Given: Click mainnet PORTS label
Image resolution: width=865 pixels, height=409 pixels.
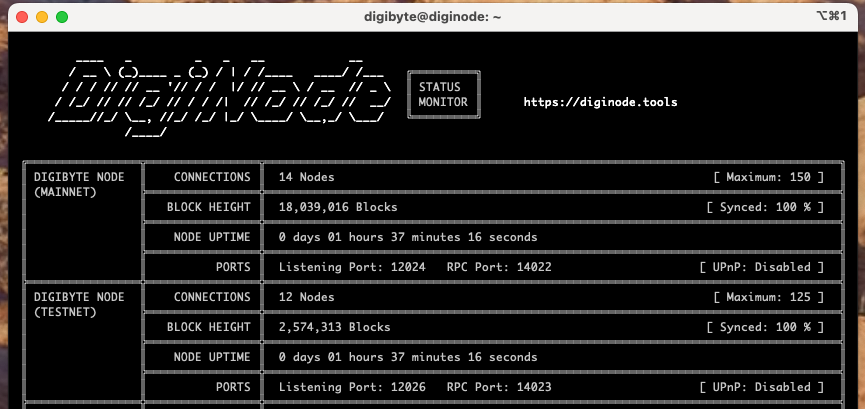Looking at the screenshot, I should (x=233, y=267).
